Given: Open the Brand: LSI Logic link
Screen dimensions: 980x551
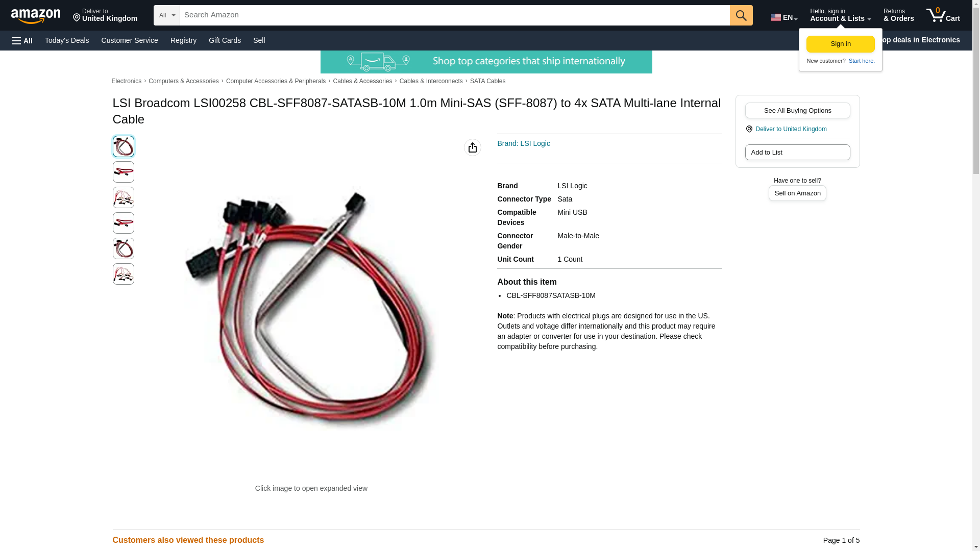Looking at the screenshot, I should click(524, 143).
